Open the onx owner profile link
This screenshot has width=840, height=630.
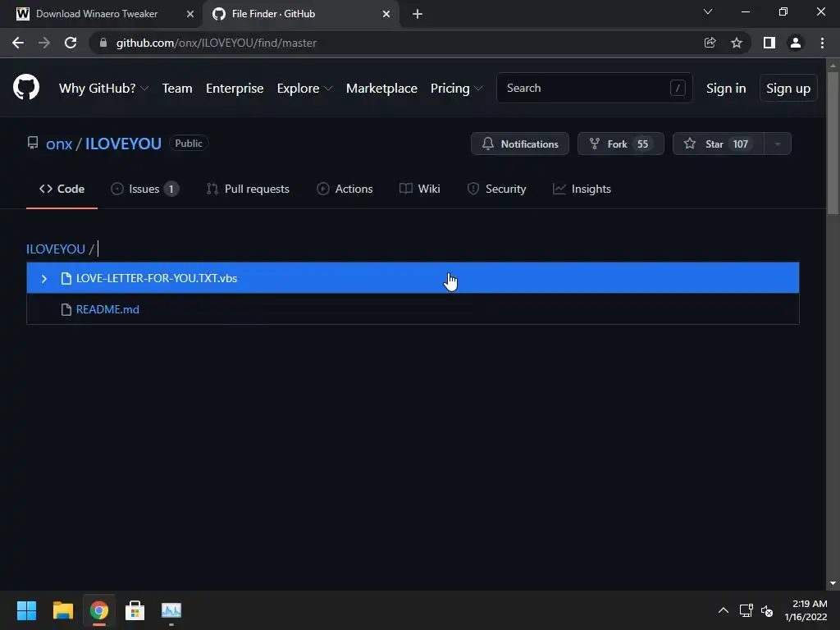point(59,144)
